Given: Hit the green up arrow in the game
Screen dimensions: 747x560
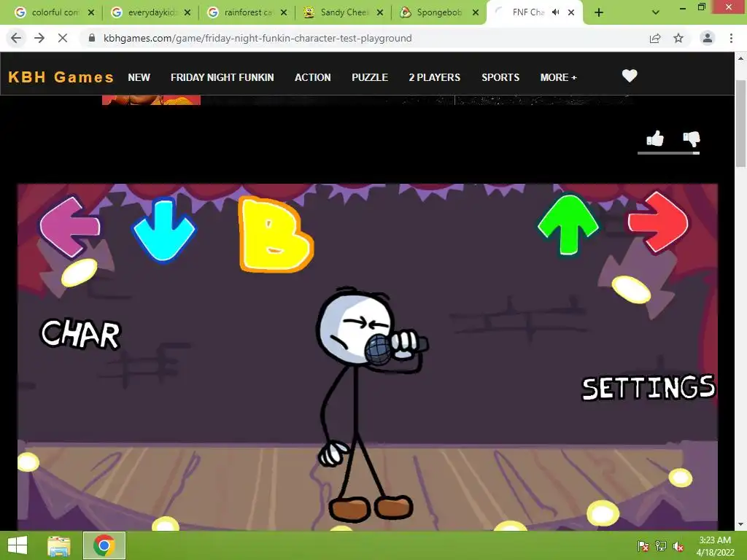Looking at the screenshot, I should point(568,225).
